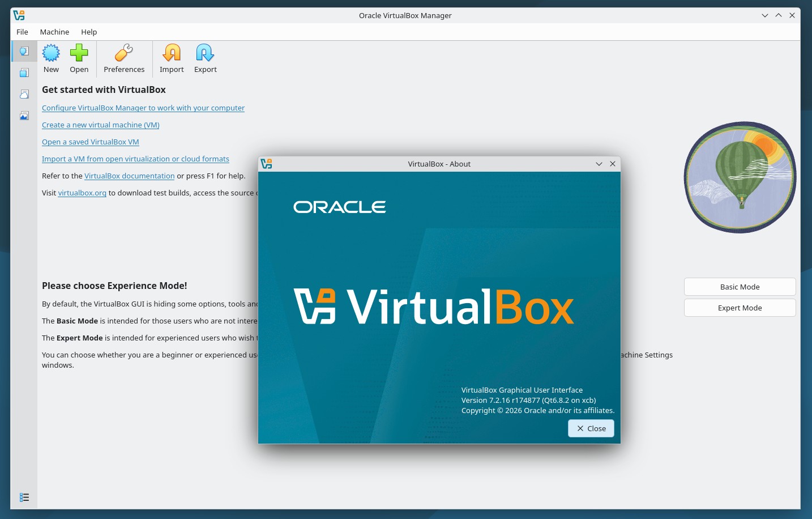Click the Export toolbar icon
The width and height of the screenshot is (812, 519).
click(x=206, y=59)
